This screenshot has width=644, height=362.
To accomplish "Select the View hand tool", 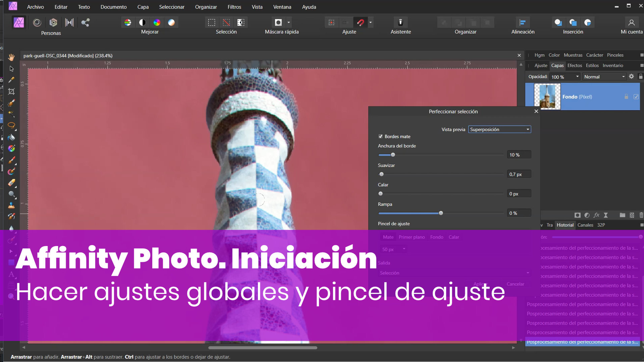I will coord(11,57).
